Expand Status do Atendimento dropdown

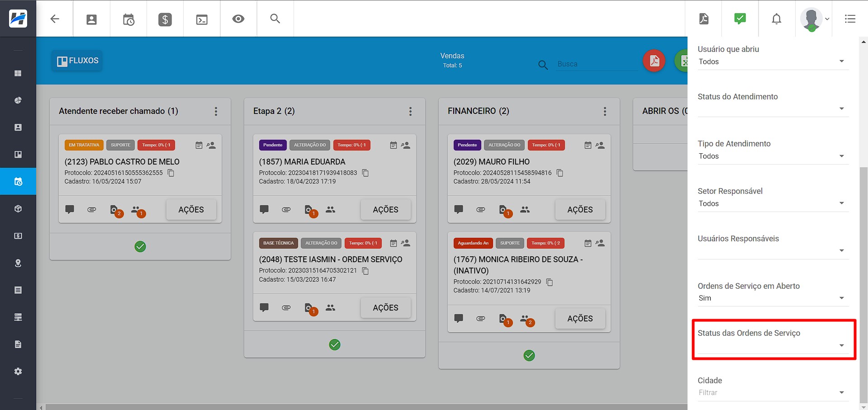pyautogui.click(x=773, y=109)
